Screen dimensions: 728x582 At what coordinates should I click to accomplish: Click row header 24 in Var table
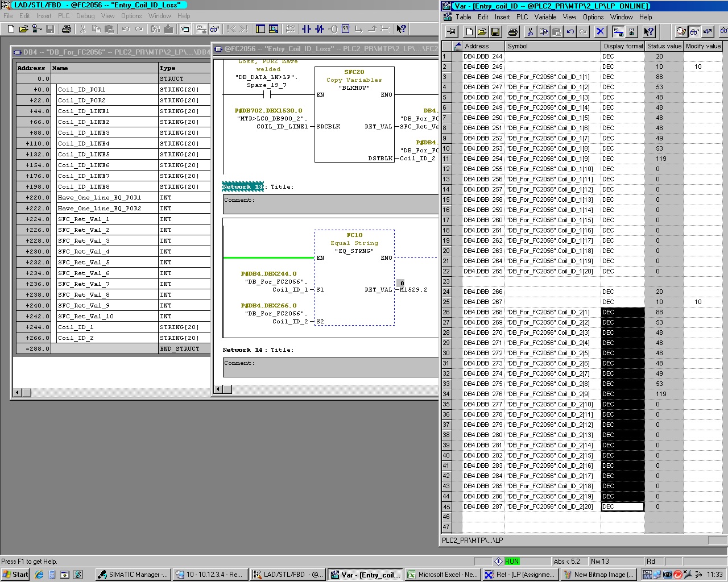click(x=446, y=292)
